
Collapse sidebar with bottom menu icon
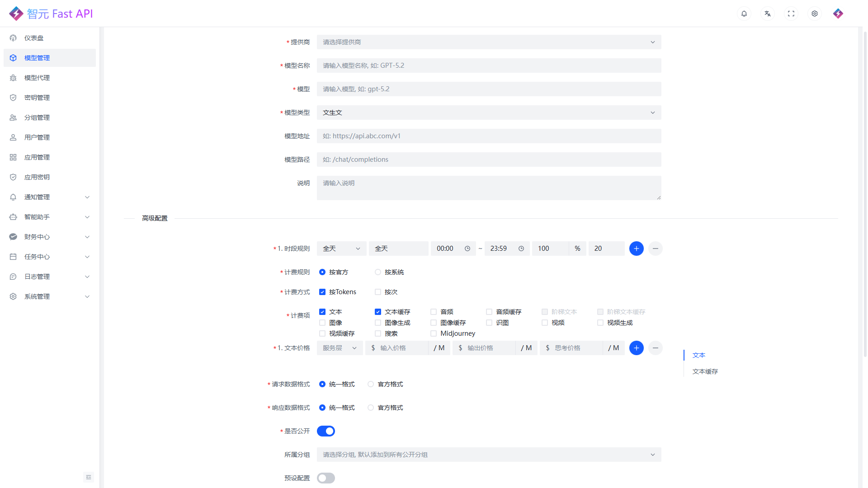[x=89, y=477]
